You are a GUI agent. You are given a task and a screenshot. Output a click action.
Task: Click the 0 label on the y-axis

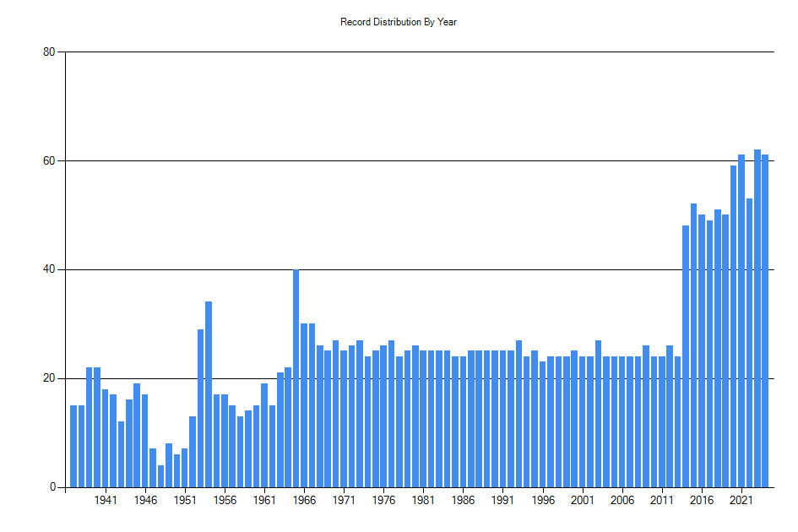51,486
